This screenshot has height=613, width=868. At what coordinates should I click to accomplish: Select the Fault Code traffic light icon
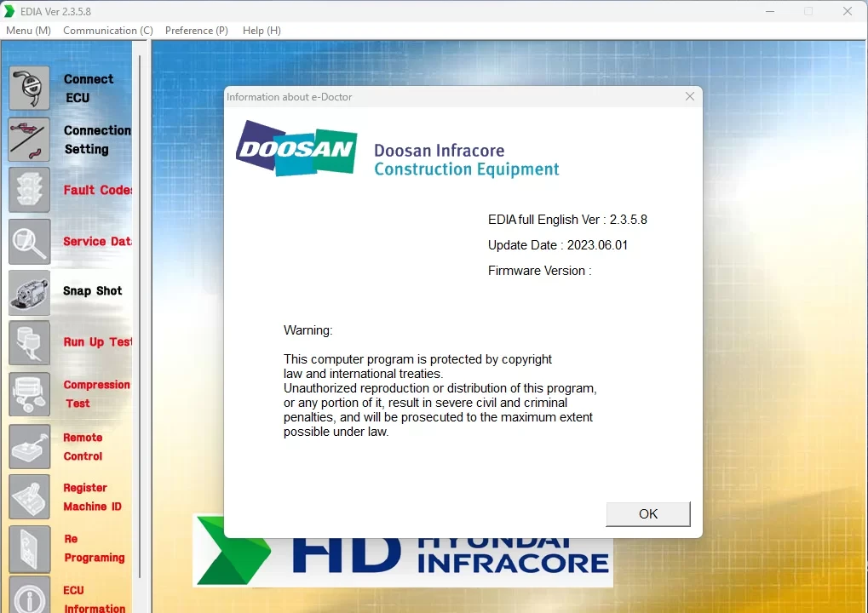click(x=30, y=190)
